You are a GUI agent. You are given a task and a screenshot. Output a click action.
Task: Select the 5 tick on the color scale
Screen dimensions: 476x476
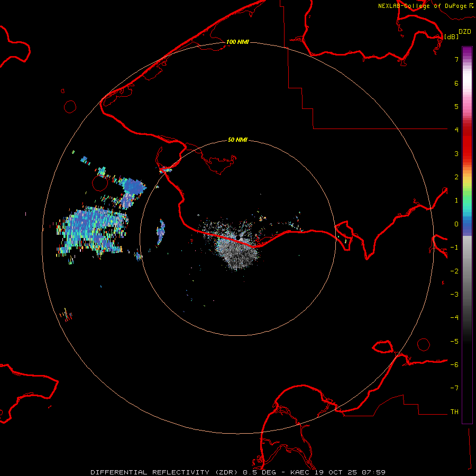pos(456,106)
